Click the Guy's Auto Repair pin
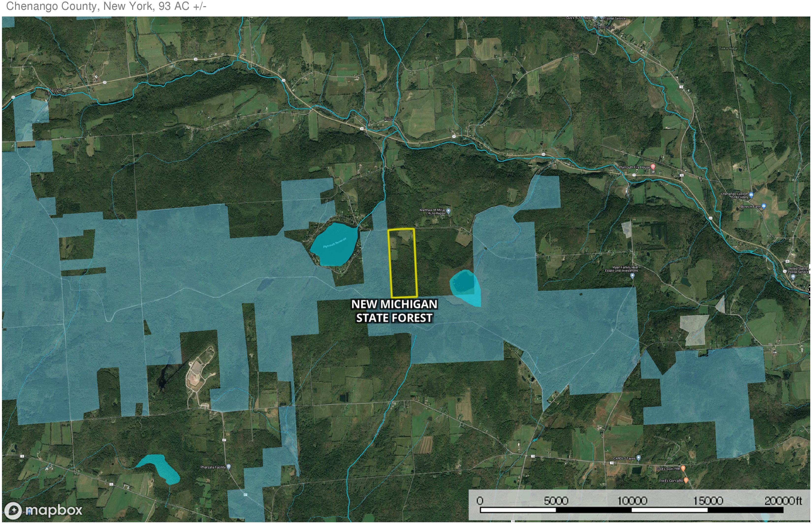 click(x=596, y=18)
